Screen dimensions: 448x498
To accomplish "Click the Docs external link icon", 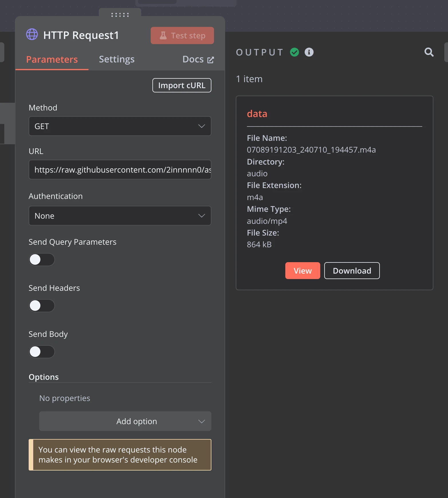I will click(x=211, y=60).
